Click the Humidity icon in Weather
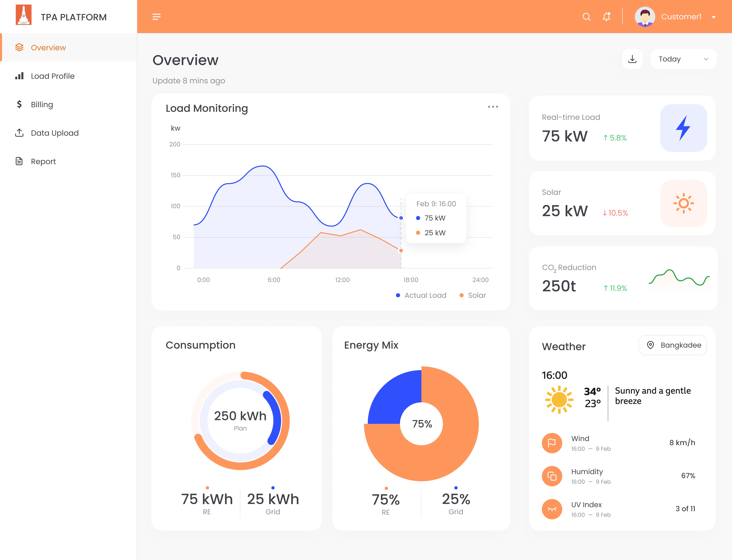Viewport: 732px width, 560px height. [x=552, y=476]
